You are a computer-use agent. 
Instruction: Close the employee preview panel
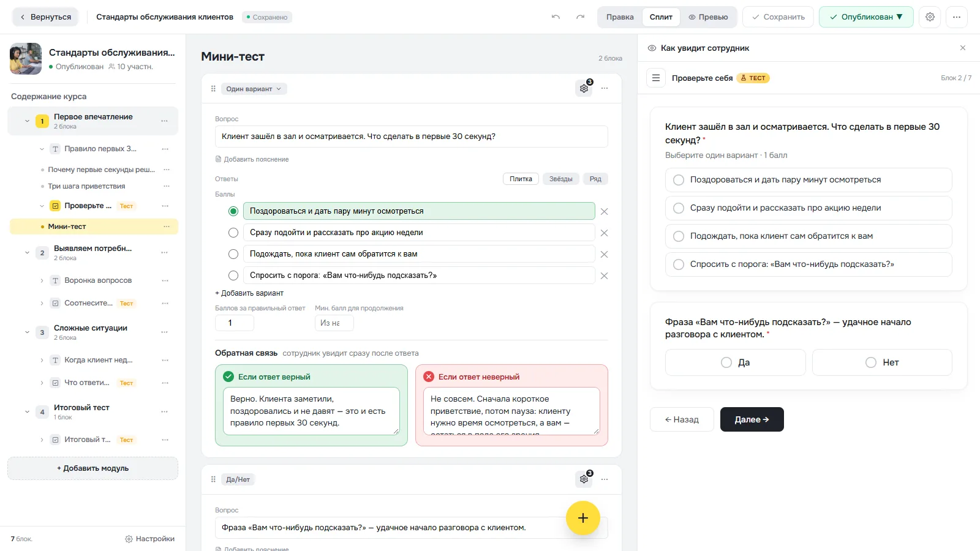click(963, 48)
